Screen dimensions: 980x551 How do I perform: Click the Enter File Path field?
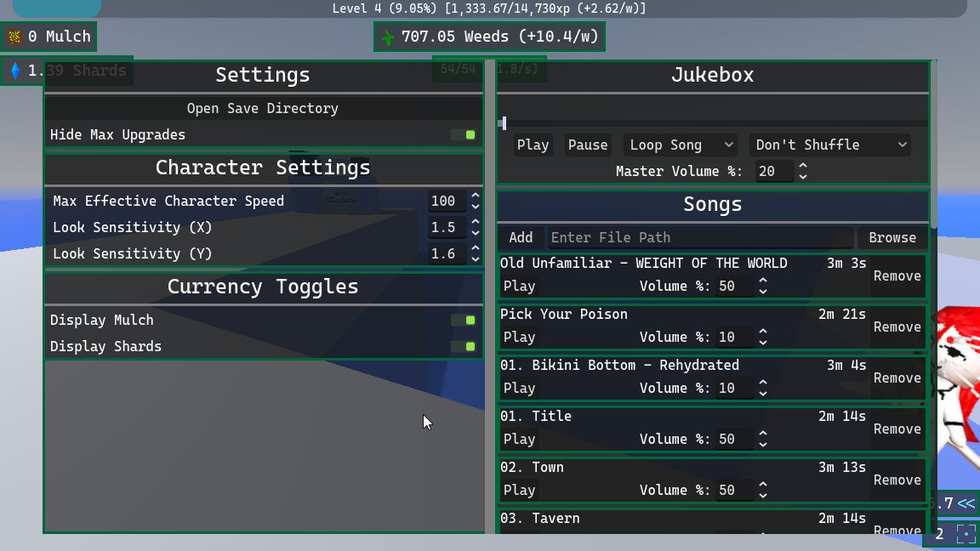pyautogui.click(x=700, y=237)
